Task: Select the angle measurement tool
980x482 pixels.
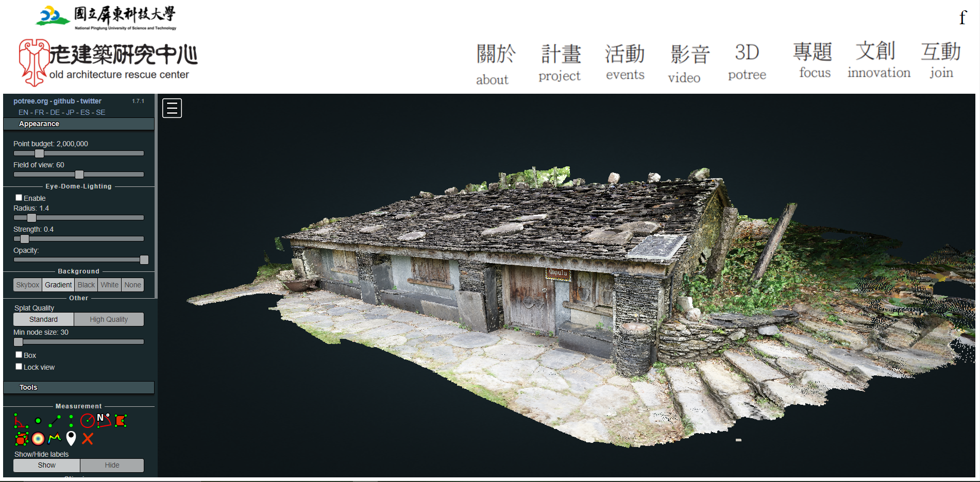Action: click(20, 421)
